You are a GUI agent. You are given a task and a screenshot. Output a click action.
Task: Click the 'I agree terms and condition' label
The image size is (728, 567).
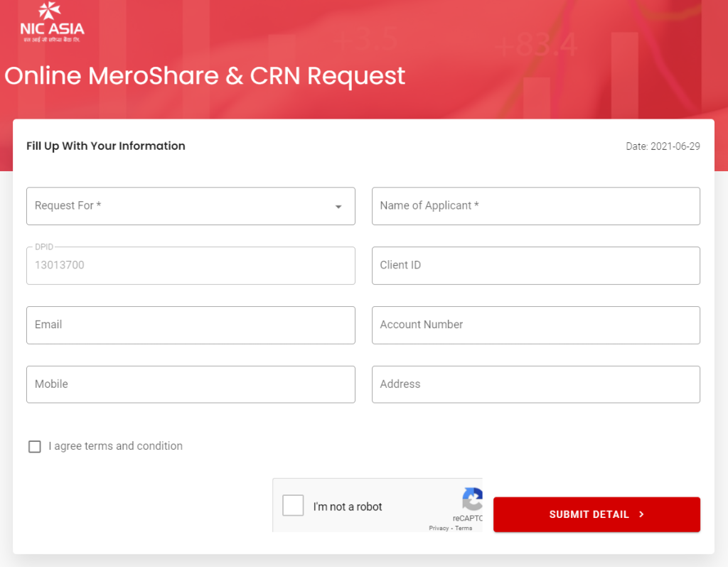click(116, 446)
